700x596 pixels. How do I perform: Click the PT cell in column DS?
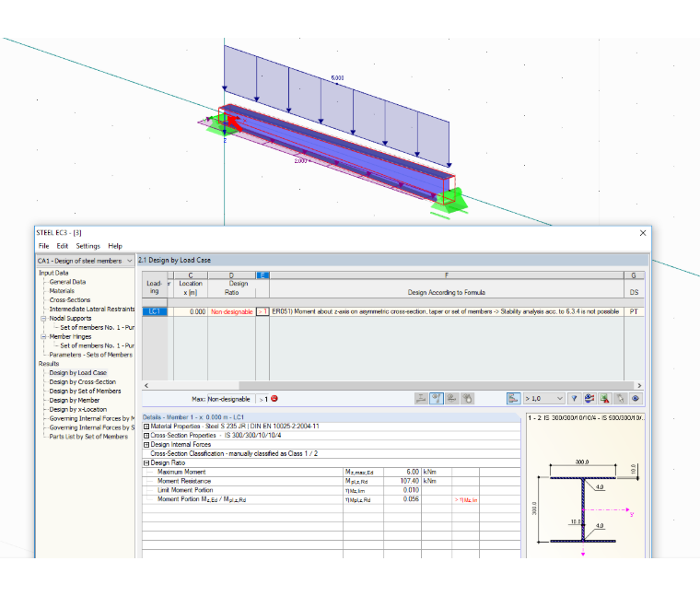(634, 311)
